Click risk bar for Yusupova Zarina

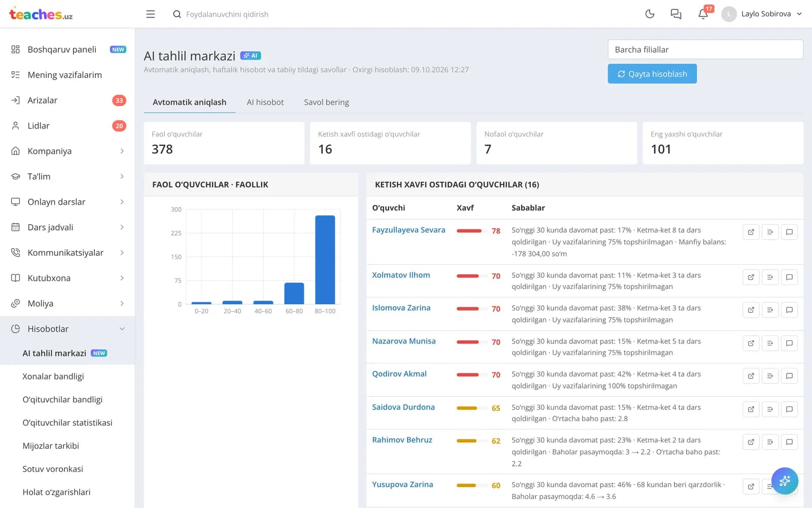pyautogui.click(x=471, y=485)
